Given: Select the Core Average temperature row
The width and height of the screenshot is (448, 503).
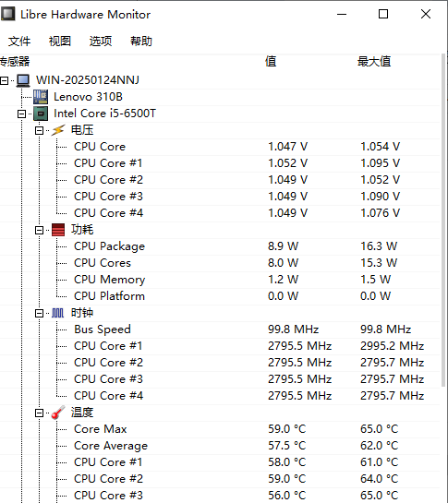Looking at the screenshot, I should (x=220, y=446).
